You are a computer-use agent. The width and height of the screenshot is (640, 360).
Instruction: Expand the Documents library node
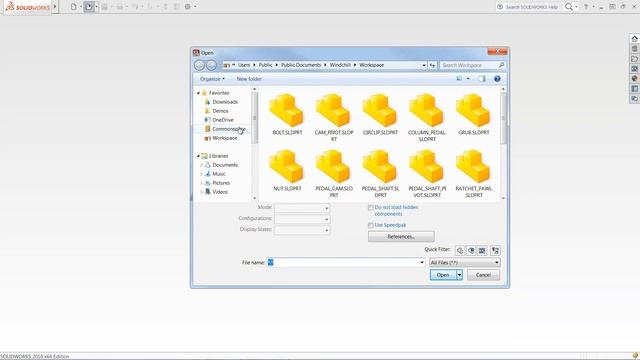click(x=201, y=165)
